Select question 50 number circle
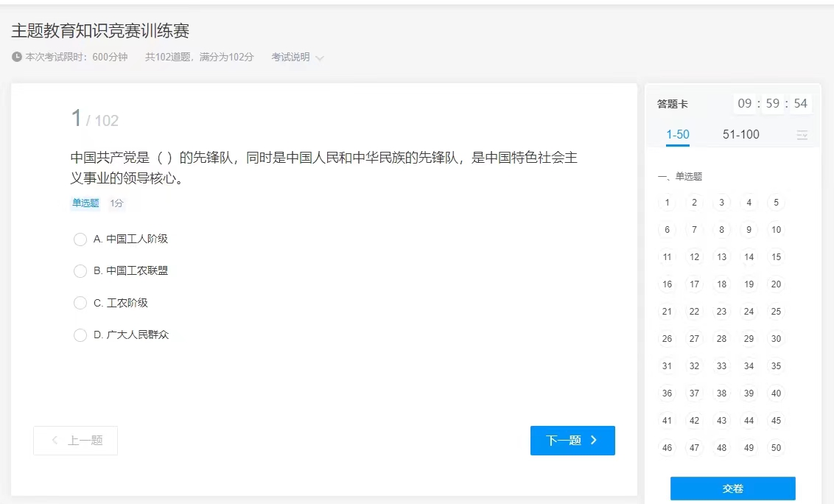 pyautogui.click(x=776, y=447)
